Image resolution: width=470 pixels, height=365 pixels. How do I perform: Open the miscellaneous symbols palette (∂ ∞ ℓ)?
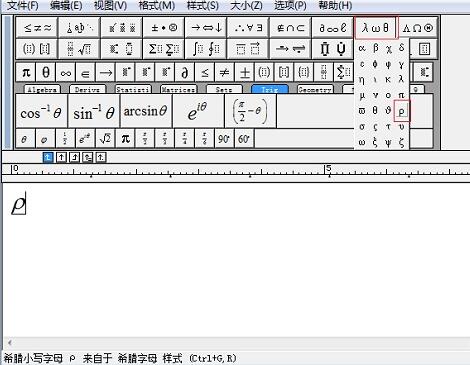333,28
